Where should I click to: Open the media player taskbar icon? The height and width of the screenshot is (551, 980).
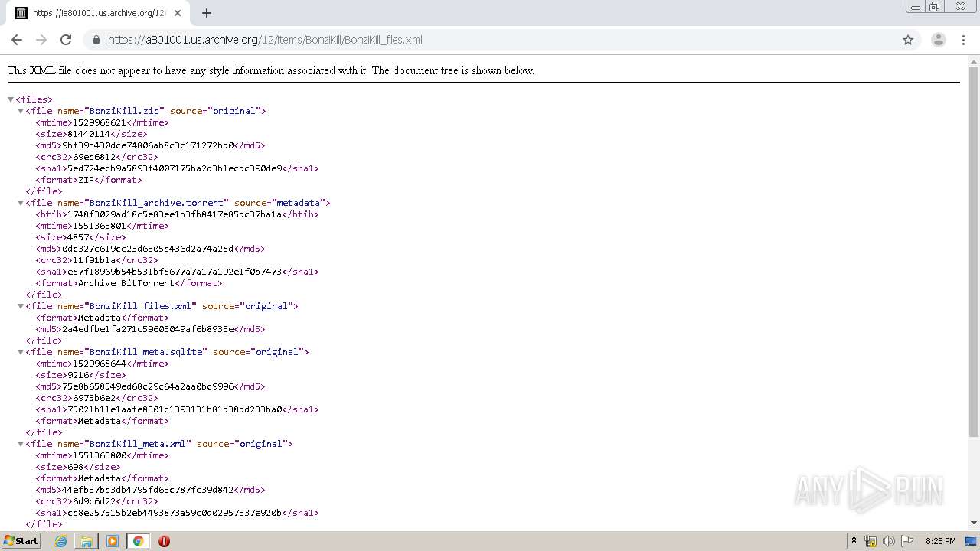pos(113,541)
